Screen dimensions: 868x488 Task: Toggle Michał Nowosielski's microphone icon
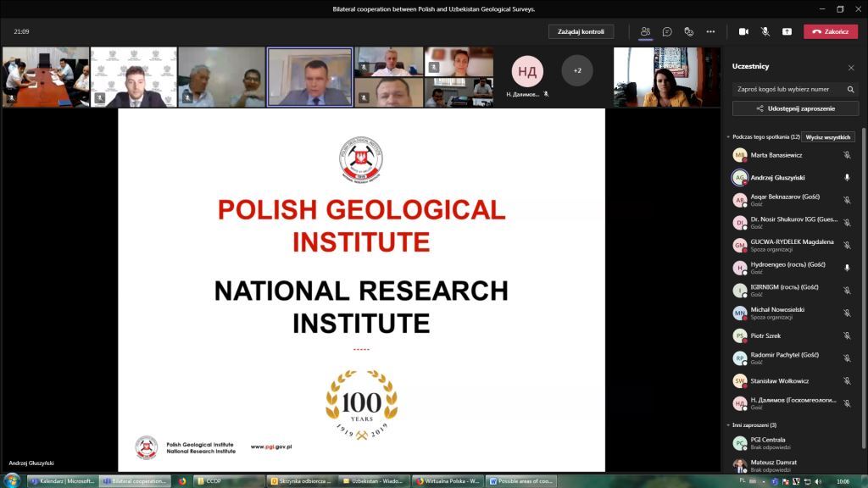[847, 313]
